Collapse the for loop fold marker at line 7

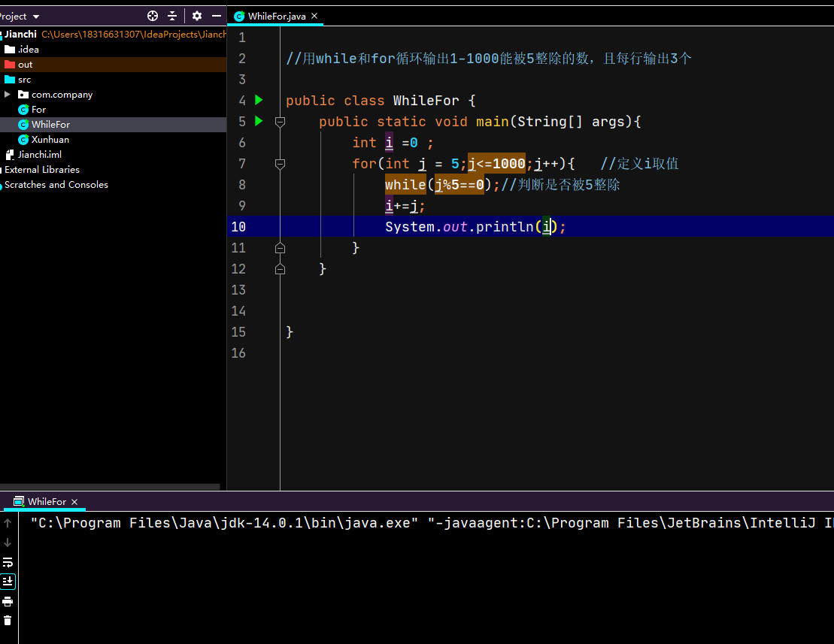tap(280, 164)
